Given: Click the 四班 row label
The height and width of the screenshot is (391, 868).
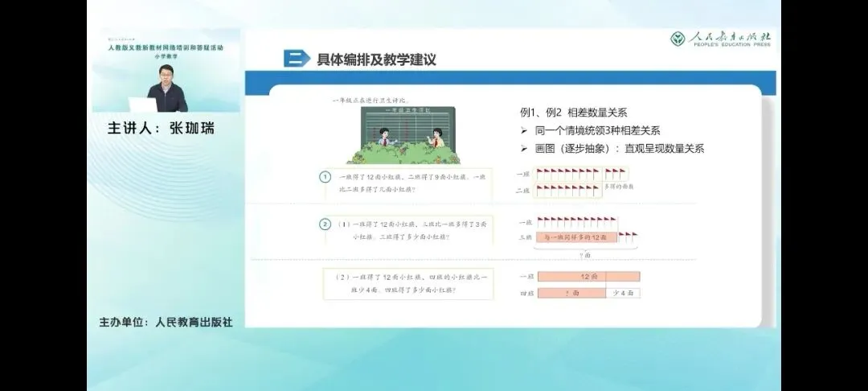Looking at the screenshot, I should [x=526, y=293].
